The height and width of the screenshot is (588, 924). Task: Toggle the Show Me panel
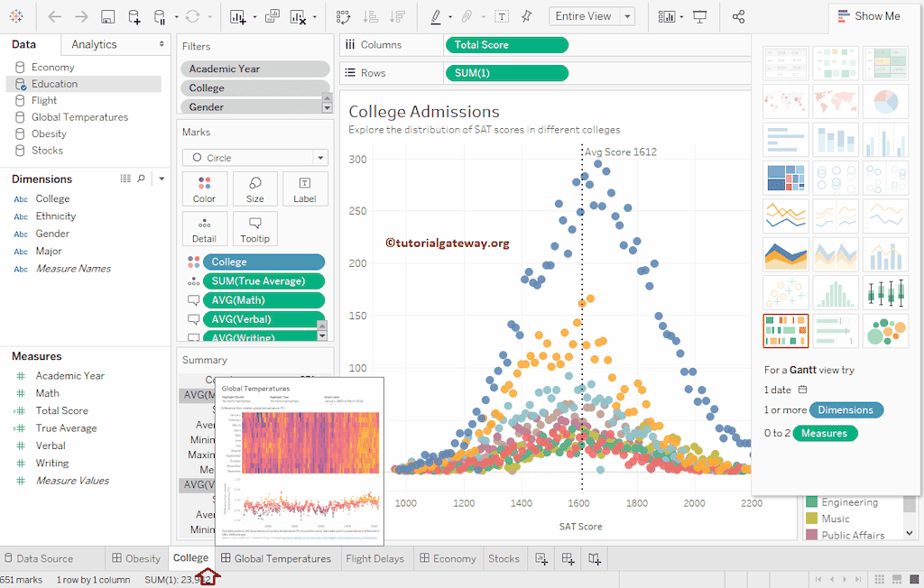point(867,16)
